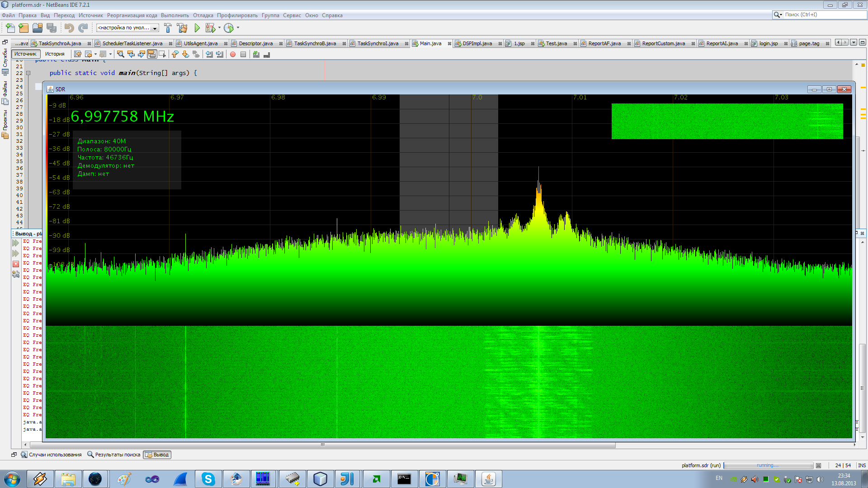The height and width of the screenshot is (488, 868).
Task: Click the Undo arrow icon
Action: [x=69, y=28]
